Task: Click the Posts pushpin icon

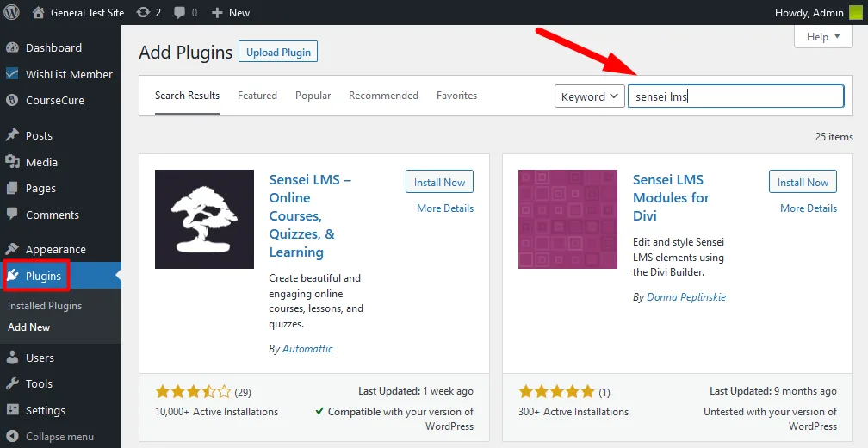Action: coord(12,135)
